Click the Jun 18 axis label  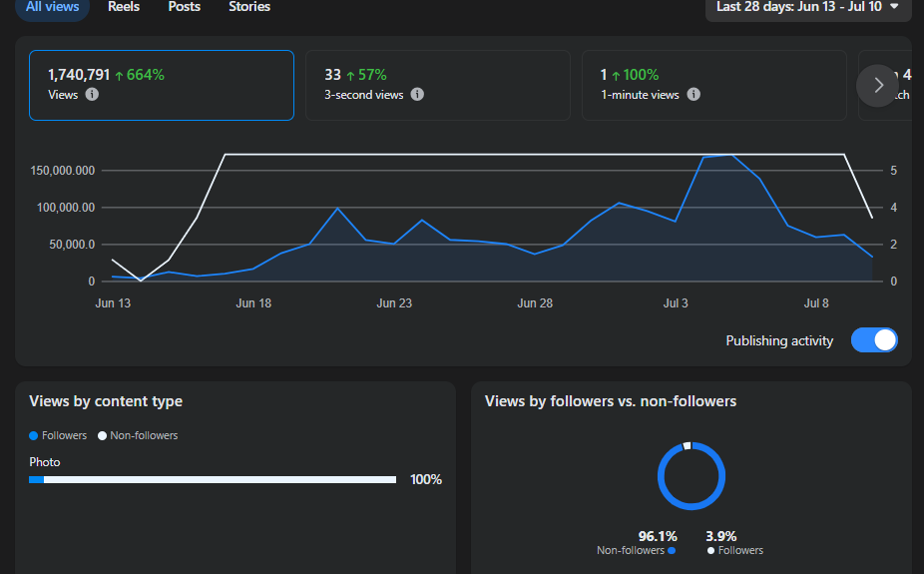[254, 302]
